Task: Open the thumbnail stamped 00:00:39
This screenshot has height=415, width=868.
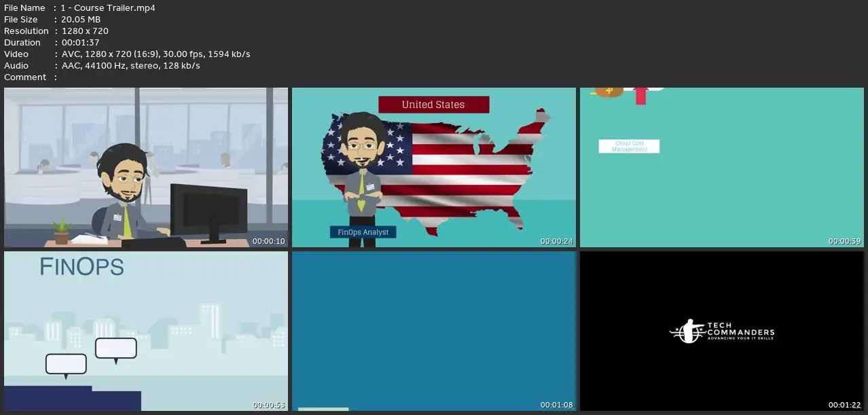Action: click(x=722, y=168)
